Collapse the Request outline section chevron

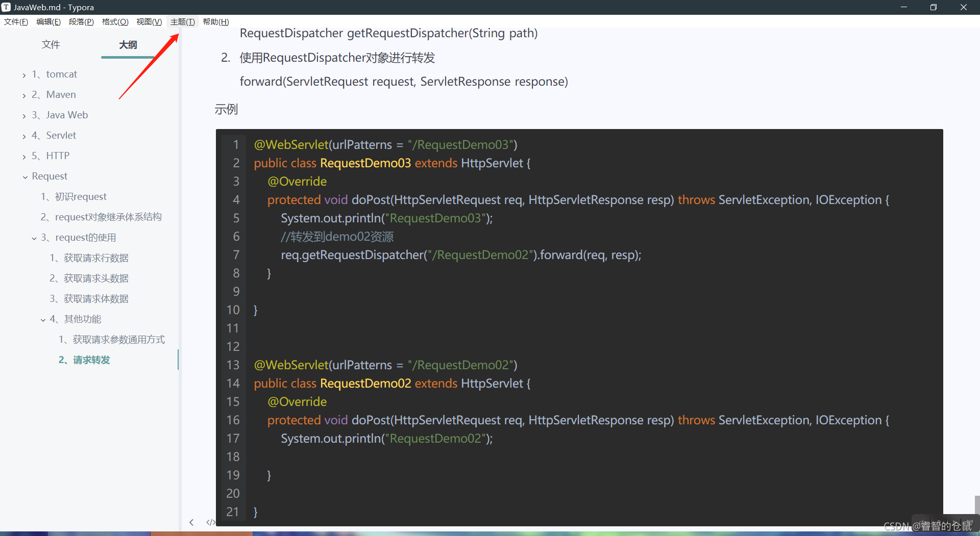point(25,177)
